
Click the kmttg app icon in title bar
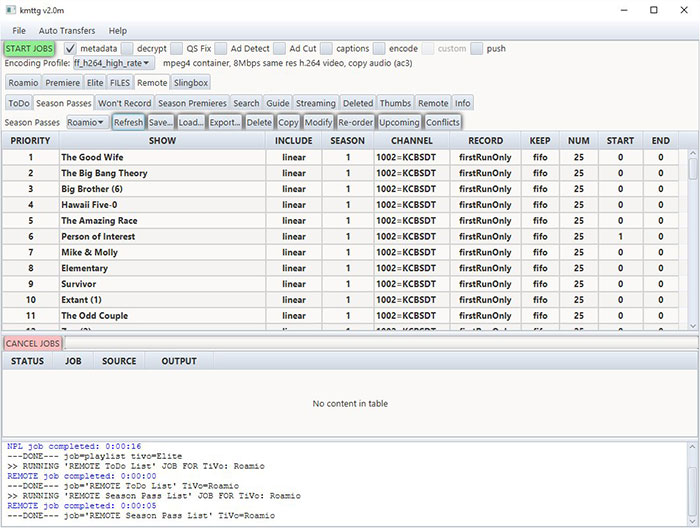11,10
